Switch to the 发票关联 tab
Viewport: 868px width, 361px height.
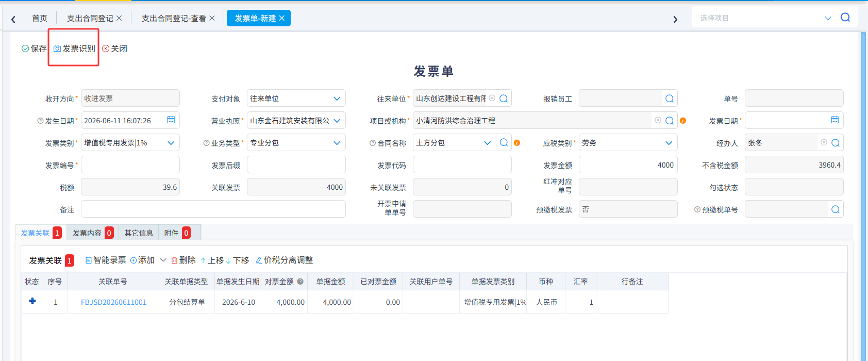click(41, 233)
